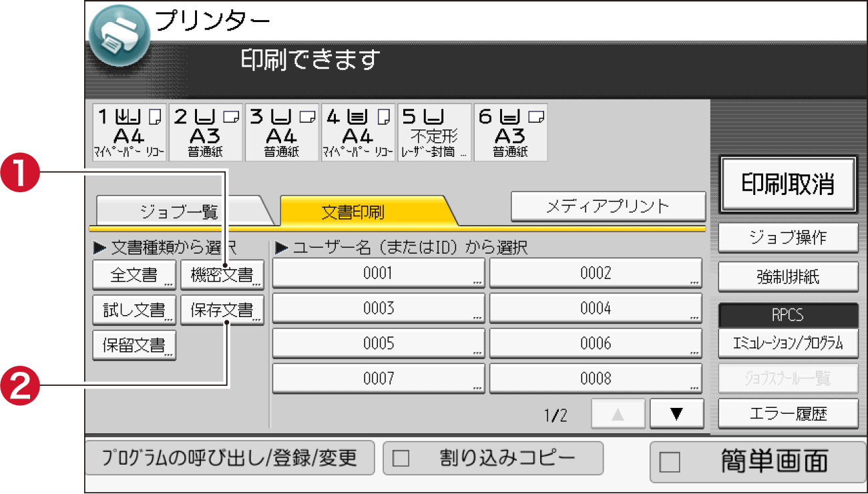
Task: Click ▼ to show next user page
Action: tap(676, 413)
